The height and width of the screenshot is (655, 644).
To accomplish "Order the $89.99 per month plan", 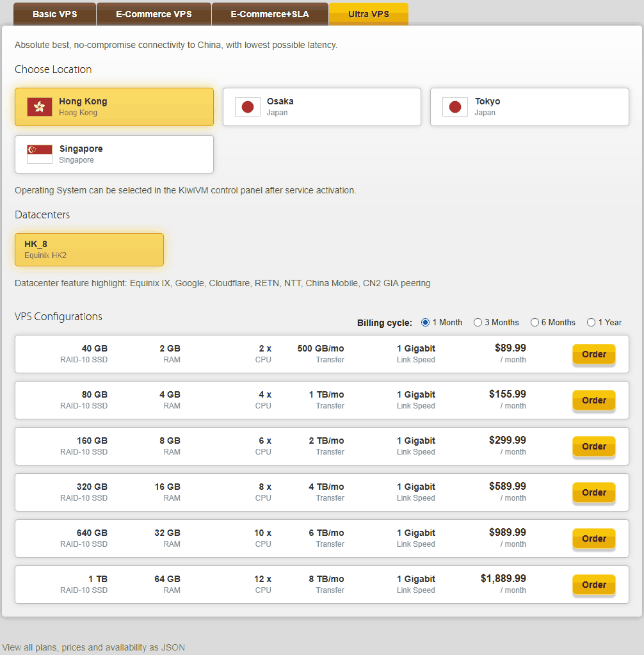I will 594,354.
